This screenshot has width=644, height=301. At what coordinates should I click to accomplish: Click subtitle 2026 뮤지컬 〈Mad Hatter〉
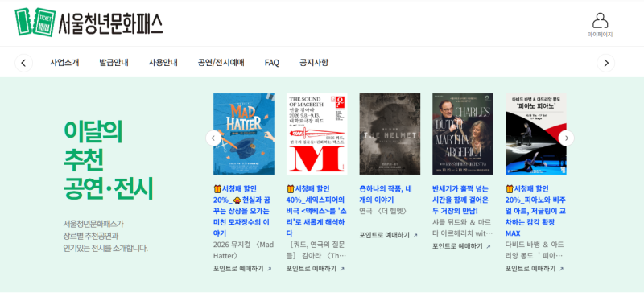[244, 250]
